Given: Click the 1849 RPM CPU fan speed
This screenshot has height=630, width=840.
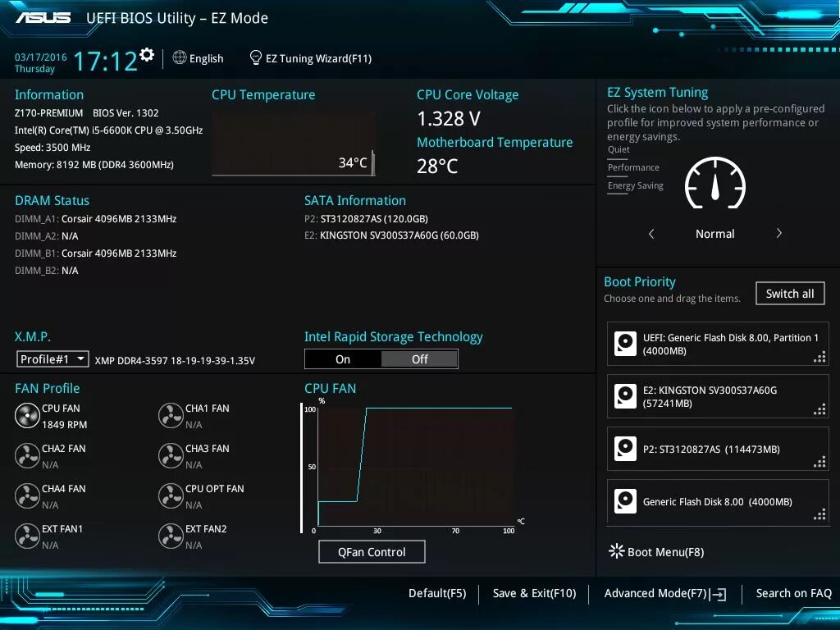Looking at the screenshot, I should coord(64,425).
